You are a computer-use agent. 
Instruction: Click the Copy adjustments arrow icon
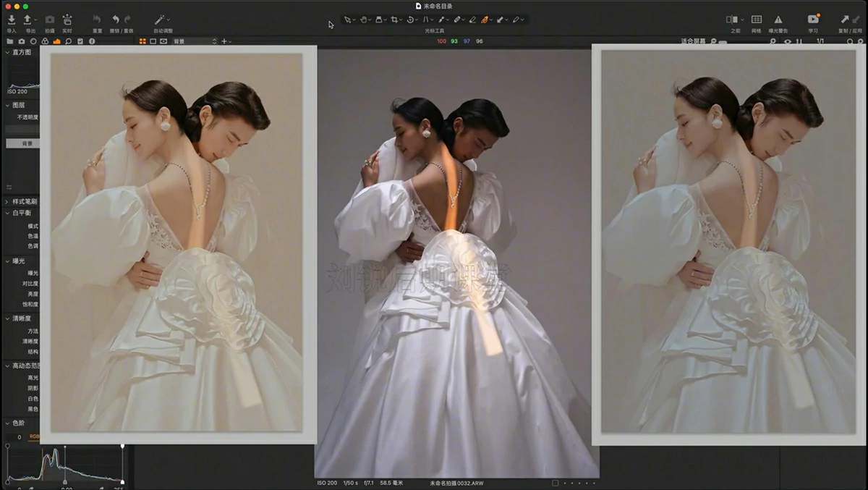pos(845,20)
